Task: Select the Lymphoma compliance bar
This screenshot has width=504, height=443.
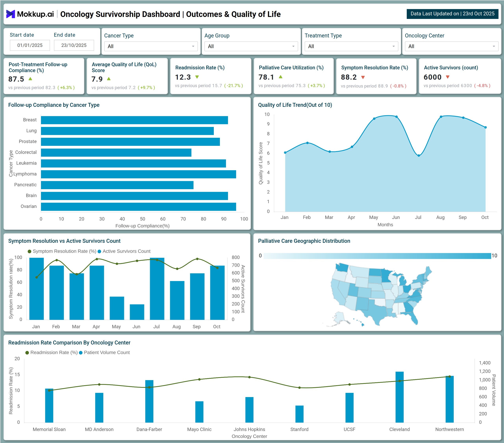Action: (139, 174)
